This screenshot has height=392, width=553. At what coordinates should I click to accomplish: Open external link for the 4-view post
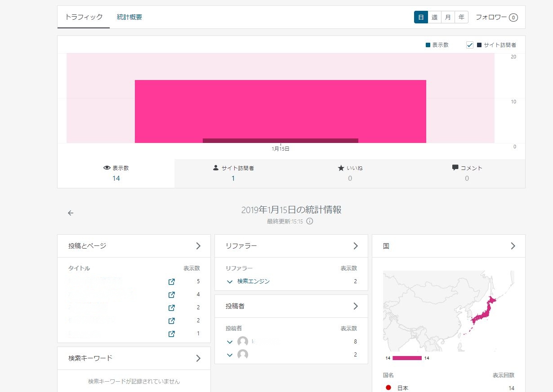point(171,295)
